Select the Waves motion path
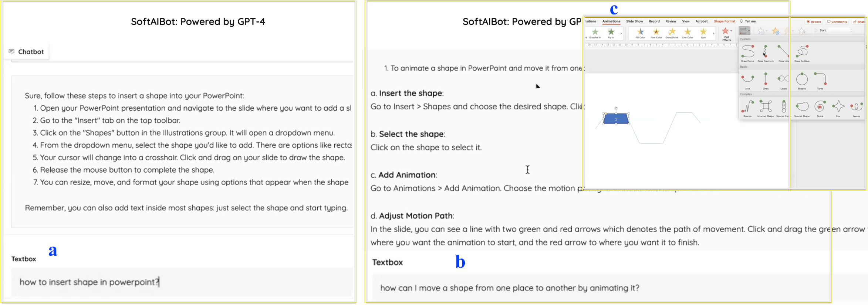The image size is (868, 305). tap(856, 107)
